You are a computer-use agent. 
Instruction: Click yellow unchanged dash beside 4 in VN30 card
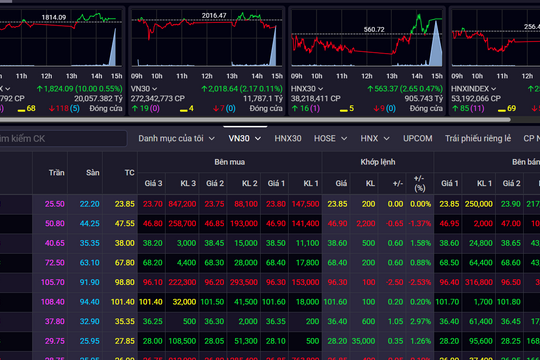click(x=184, y=110)
